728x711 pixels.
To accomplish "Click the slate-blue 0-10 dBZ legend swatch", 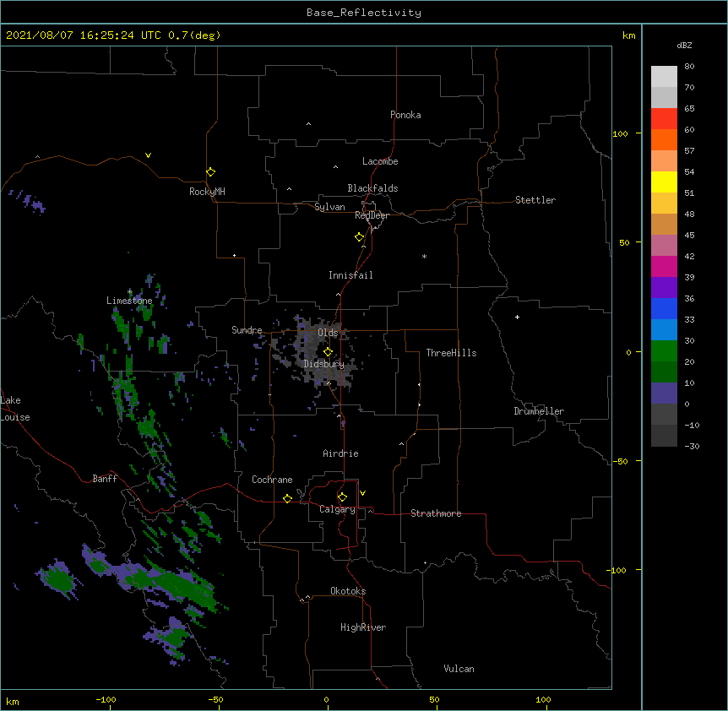I will tap(664, 393).
